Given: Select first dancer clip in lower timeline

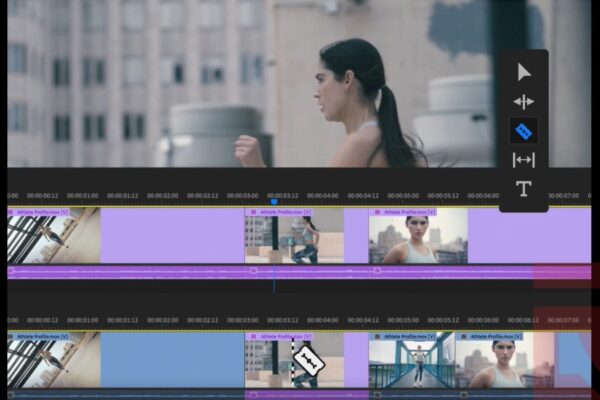Looking at the screenshot, I should pyautogui.click(x=52, y=362).
